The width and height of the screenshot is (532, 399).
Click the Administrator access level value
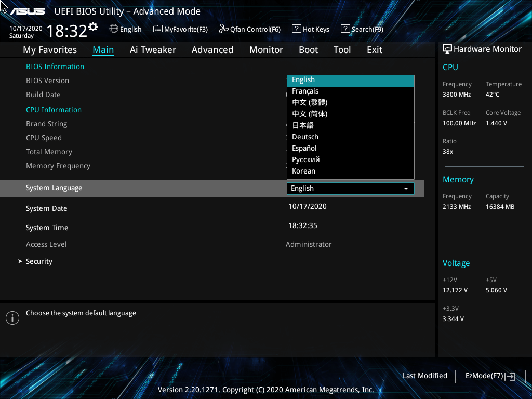pyautogui.click(x=309, y=244)
